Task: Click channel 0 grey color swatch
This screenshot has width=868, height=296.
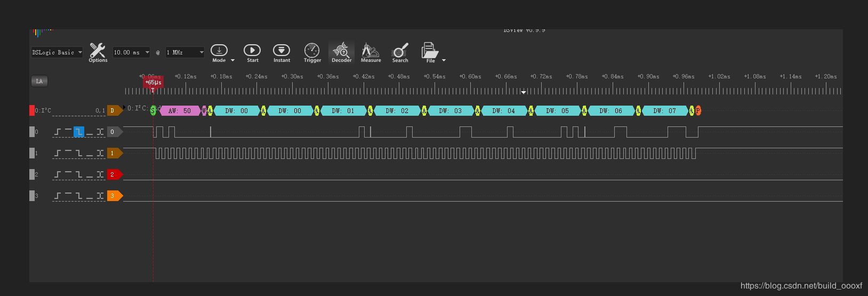Action: click(32, 132)
